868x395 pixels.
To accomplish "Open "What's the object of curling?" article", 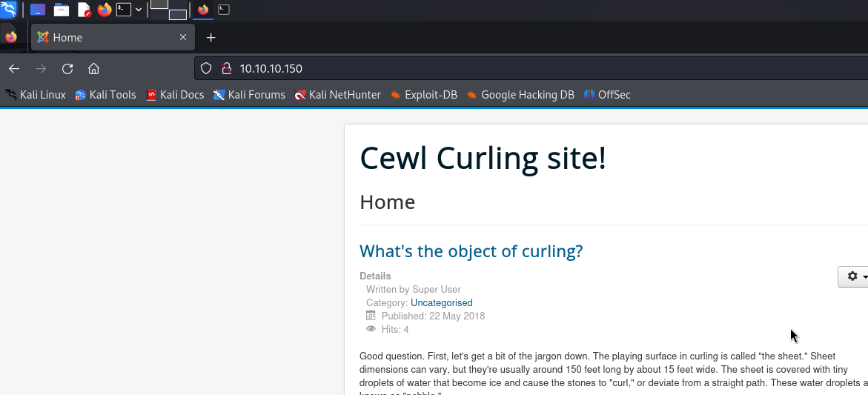I will (x=471, y=251).
